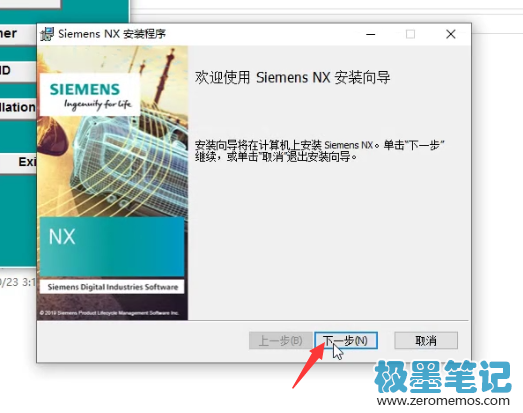Viewport: 523px width, 413px height.
Task: Click the Siemens Digital Industries Software label
Action: click(x=112, y=287)
